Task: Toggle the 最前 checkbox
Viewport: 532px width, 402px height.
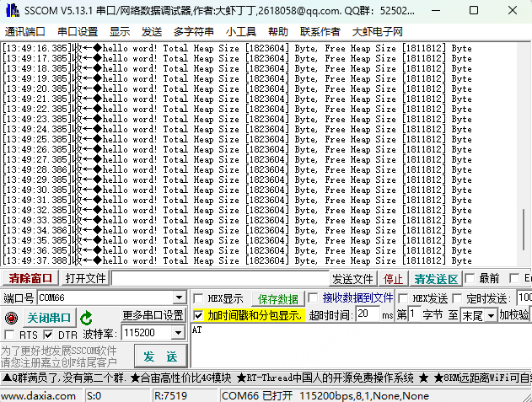Action: pyautogui.click(x=470, y=278)
